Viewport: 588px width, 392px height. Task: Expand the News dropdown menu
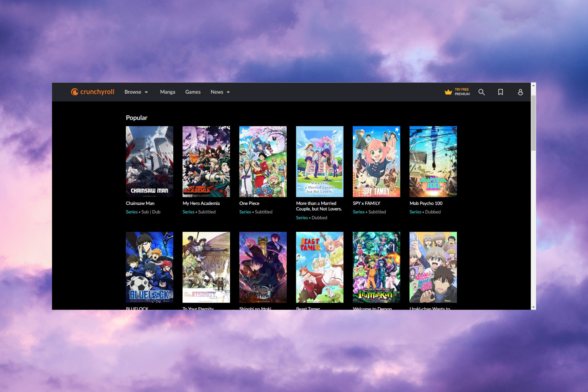(220, 92)
